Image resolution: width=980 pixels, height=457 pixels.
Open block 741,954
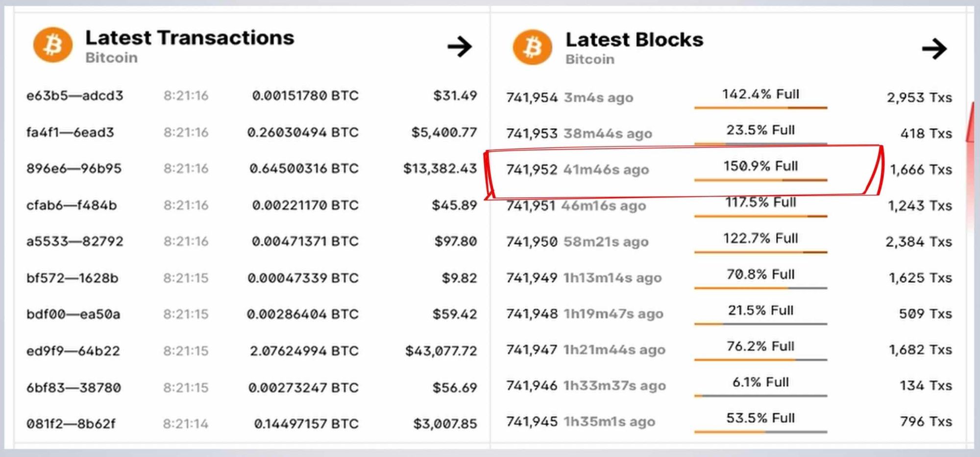pos(532,98)
